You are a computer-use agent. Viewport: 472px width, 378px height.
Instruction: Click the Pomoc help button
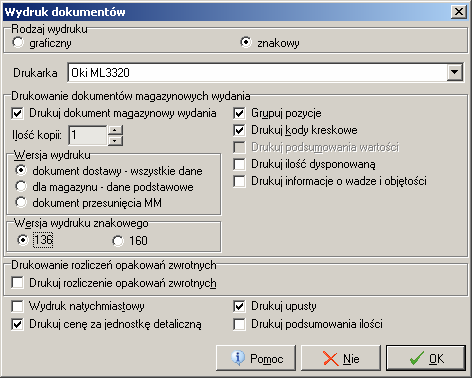[x=256, y=358]
